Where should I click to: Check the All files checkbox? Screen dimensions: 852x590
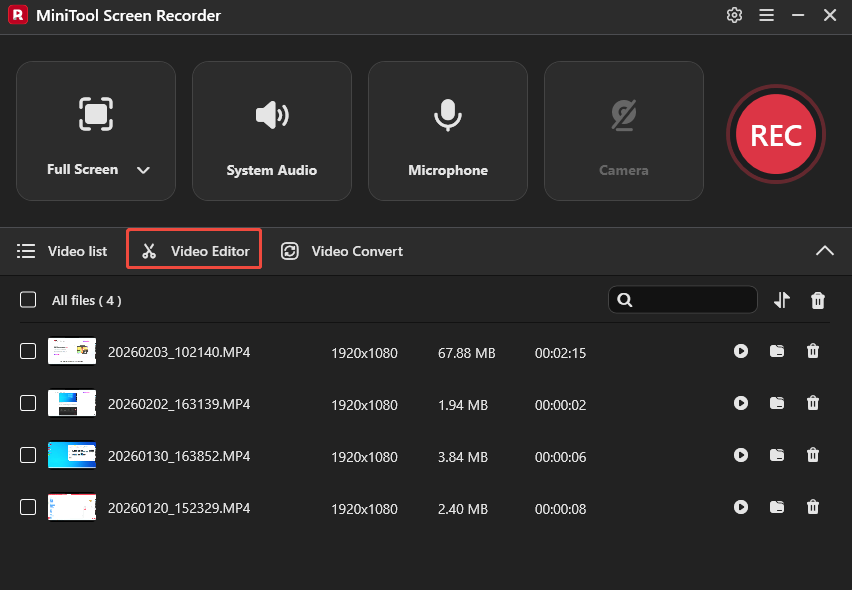point(27,300)
